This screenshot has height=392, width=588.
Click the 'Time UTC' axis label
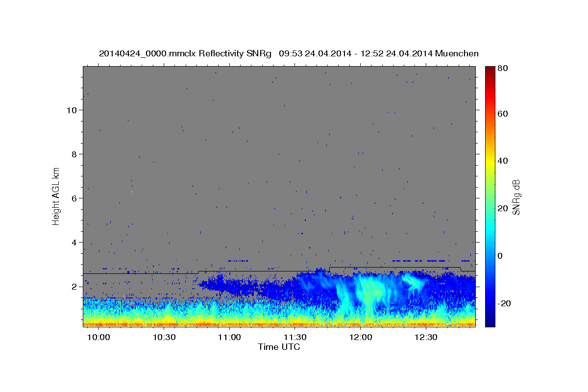[x=279, y=347]
